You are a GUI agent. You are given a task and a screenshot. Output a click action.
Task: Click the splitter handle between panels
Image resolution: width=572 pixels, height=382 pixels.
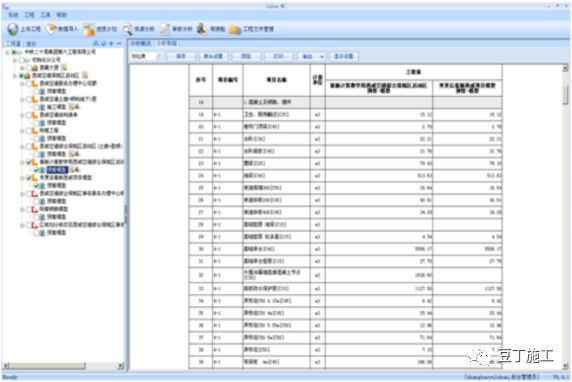[126, 214]
